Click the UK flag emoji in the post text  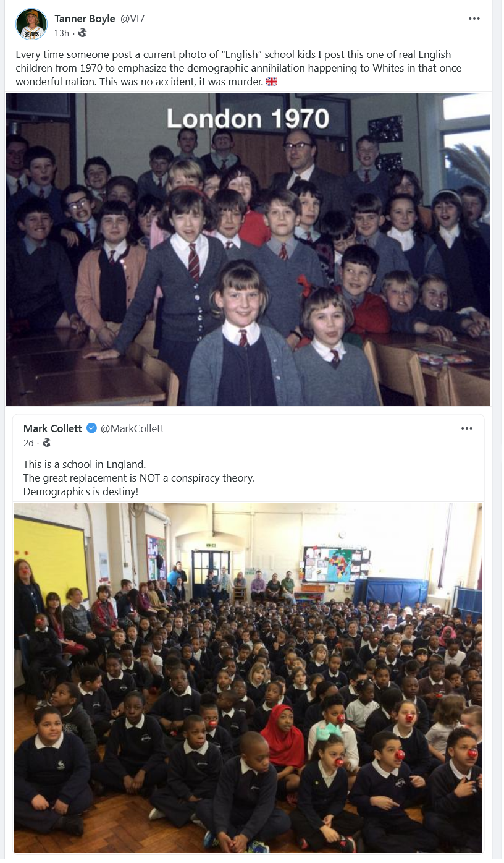point(272,82)
